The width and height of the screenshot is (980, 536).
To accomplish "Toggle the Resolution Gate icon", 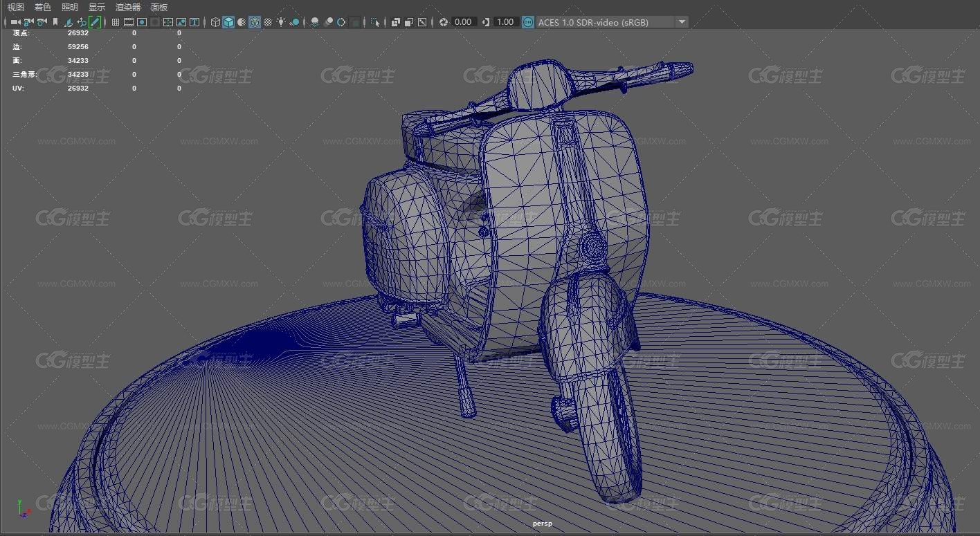I will click(x=142, y=22).
